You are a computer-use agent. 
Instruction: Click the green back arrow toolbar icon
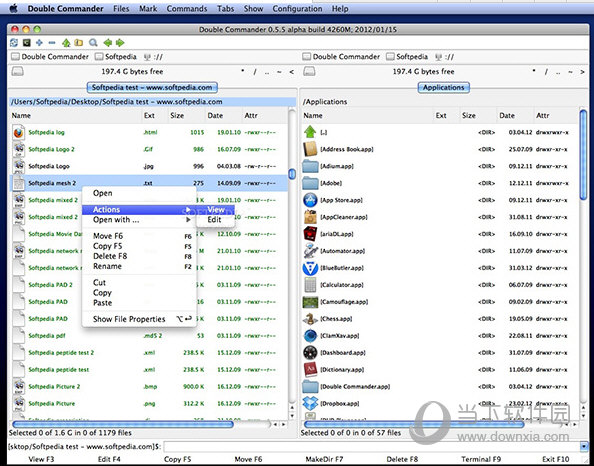[x=108, y=43]
